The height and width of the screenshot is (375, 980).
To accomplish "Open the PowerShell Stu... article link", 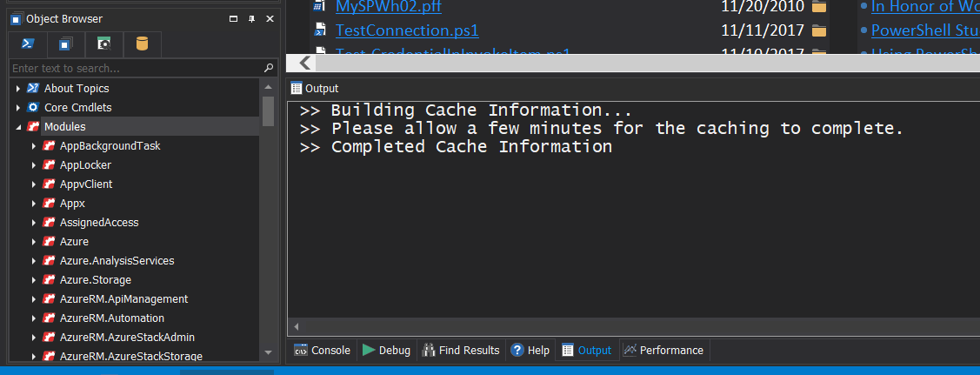I will [x=925, y=30].
